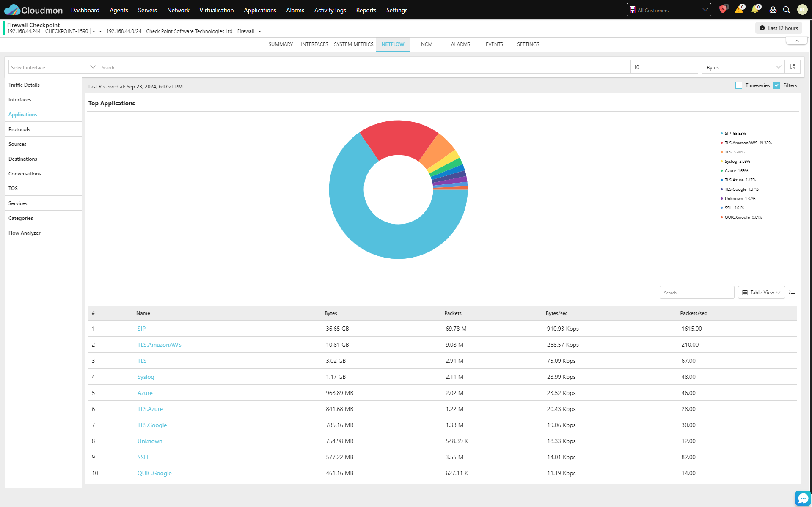Open the Syslog link in the table

(x=146, y=377)
